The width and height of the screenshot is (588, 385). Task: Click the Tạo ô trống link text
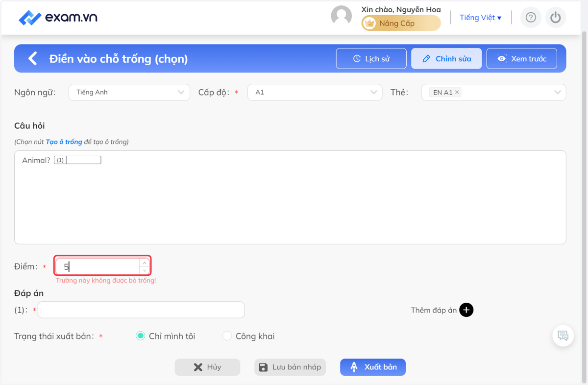[x=64, y=142]
